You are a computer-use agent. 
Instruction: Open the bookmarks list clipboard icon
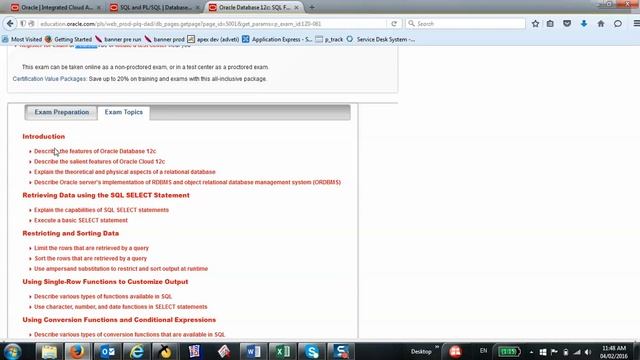click(x=550, y=24)
